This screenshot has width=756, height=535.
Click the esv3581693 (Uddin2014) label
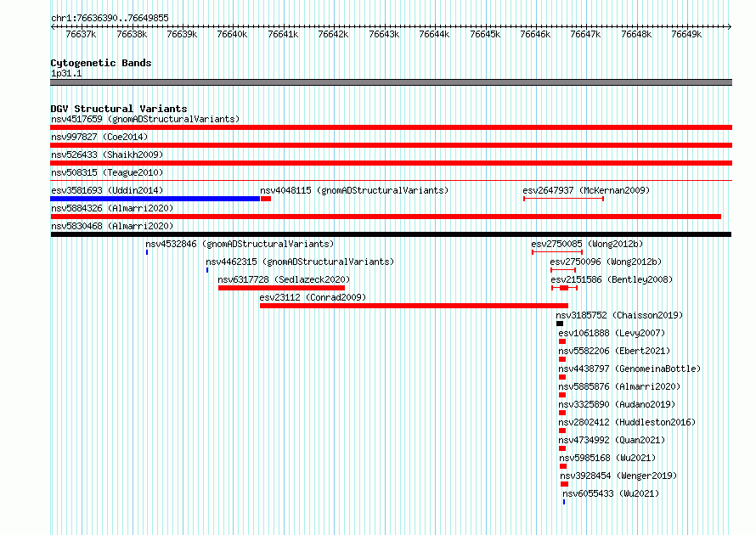coord(107,190)
